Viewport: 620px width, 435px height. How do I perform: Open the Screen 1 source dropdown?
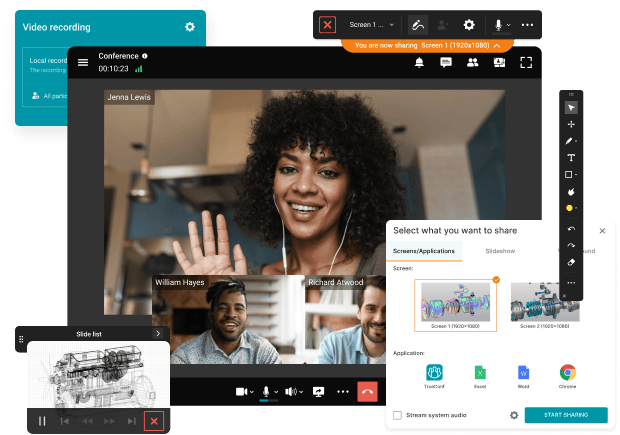pos(371,25)
